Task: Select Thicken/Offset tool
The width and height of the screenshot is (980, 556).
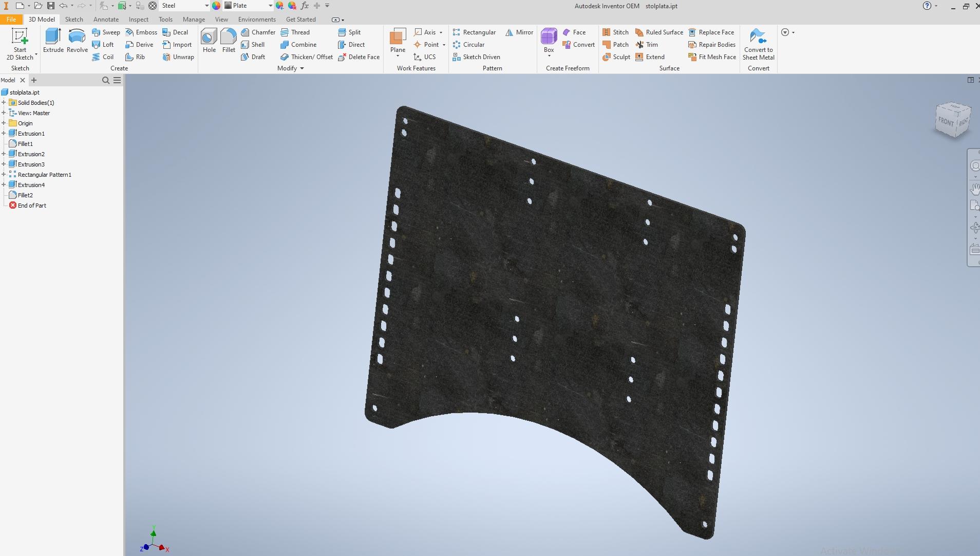Action: tap(307, 57)
